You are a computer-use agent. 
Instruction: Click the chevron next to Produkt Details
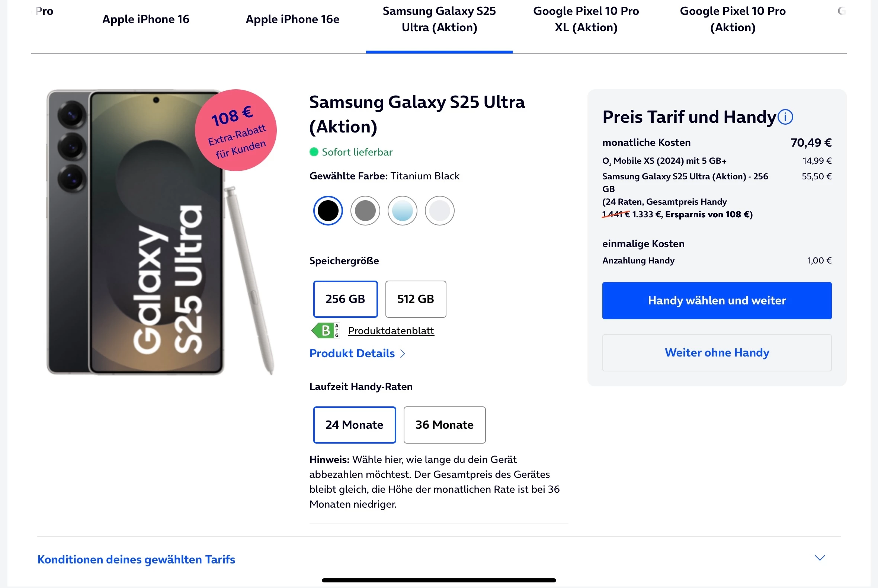click(x=403, y=354)
